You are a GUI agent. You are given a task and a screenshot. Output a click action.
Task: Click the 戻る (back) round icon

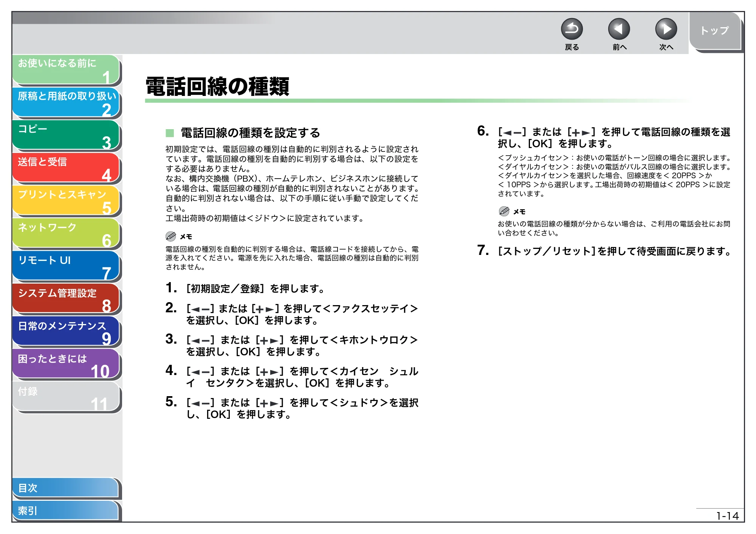point(572,29)
